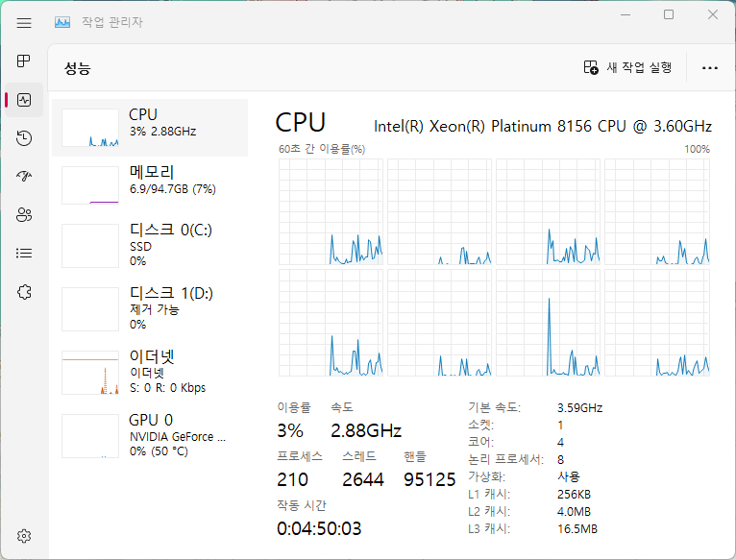Open the Details list icon
Screen dimensions: 736x560
[24, 254]
